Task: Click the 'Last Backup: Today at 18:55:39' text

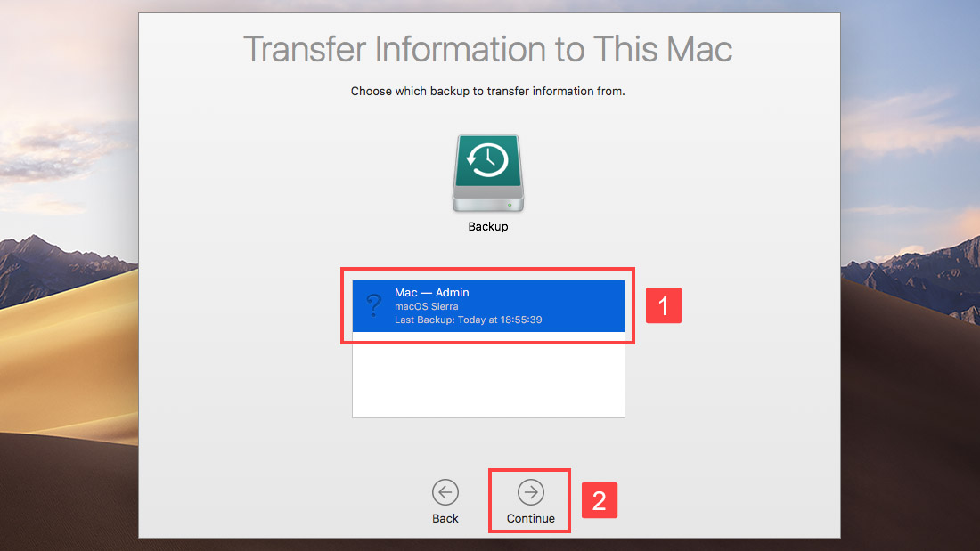Action: coord(468,320)
